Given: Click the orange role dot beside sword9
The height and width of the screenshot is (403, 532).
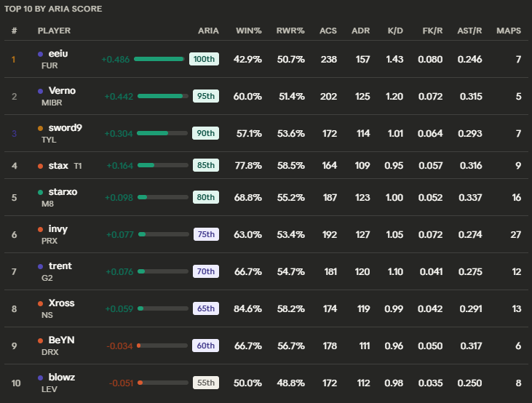Looking at the screenshot, I should click(40, 128).
